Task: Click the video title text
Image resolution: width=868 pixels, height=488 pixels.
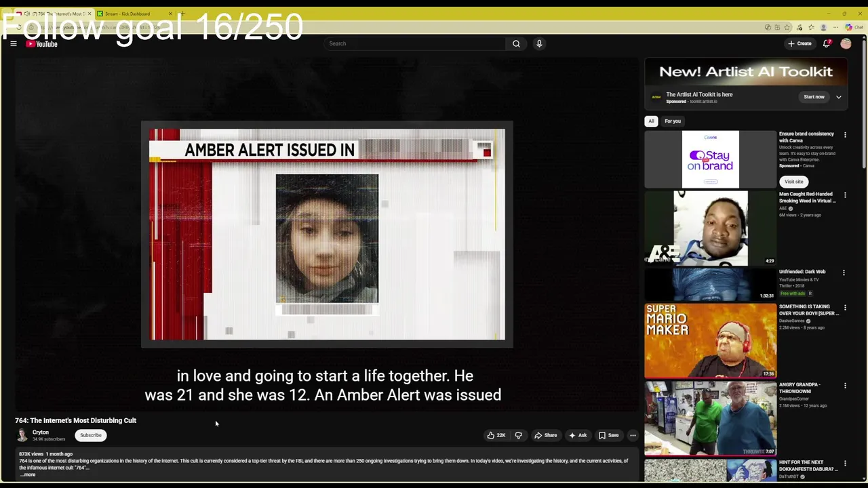Action: click(x=76, y=420)
